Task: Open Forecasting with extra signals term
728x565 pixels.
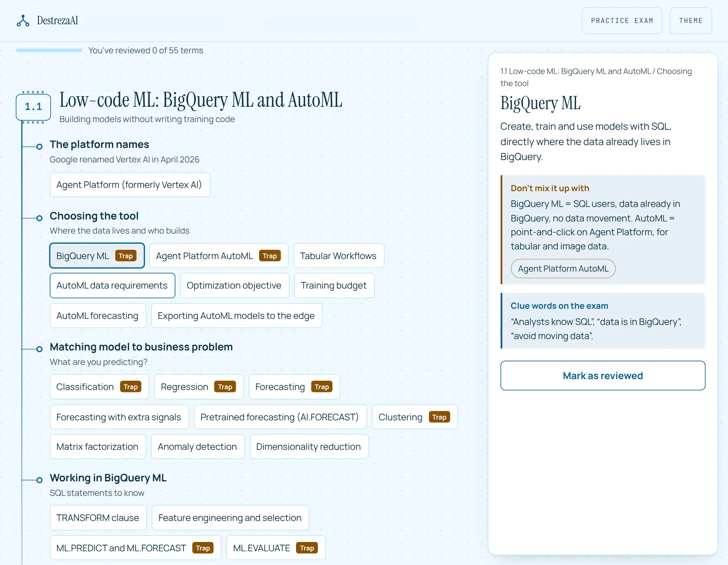Action: click(119, 417)
